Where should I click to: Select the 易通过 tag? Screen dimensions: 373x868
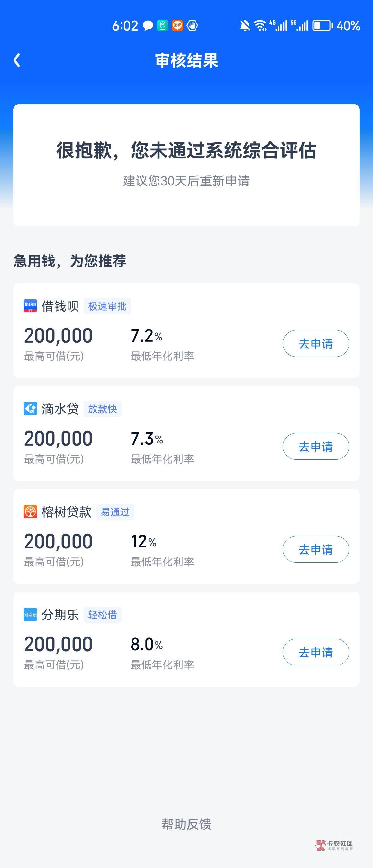click(115, 512)
